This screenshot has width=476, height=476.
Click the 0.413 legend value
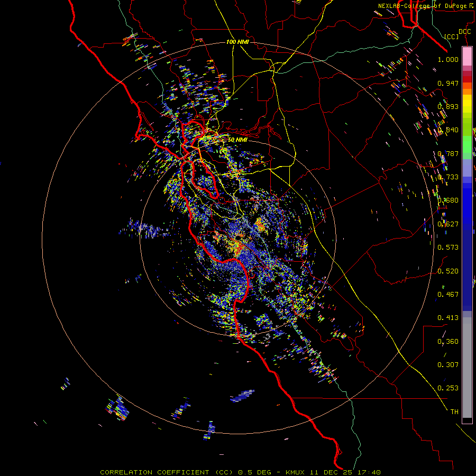448,318
